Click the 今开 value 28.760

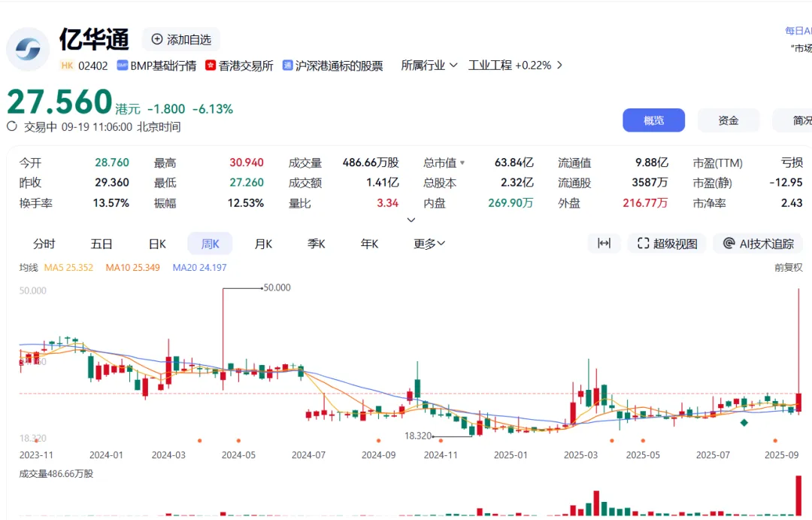click(x=112, y=163)
